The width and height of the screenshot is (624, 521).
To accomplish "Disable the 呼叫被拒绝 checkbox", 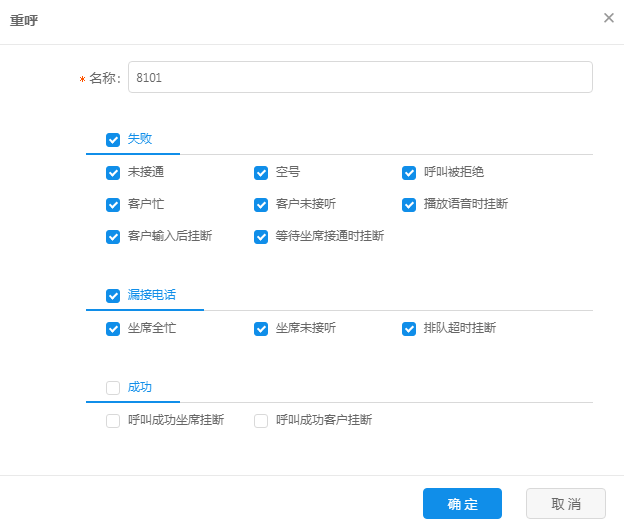I will [409, 172].
